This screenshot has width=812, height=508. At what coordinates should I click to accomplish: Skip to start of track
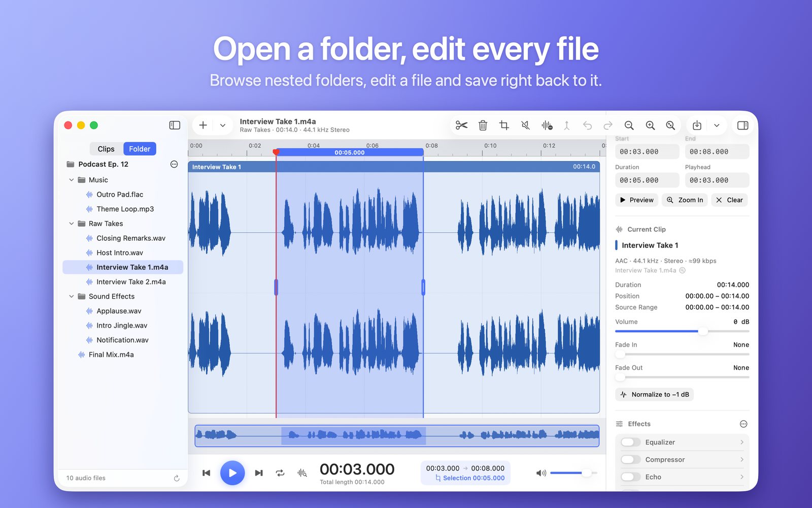[206, 473]
